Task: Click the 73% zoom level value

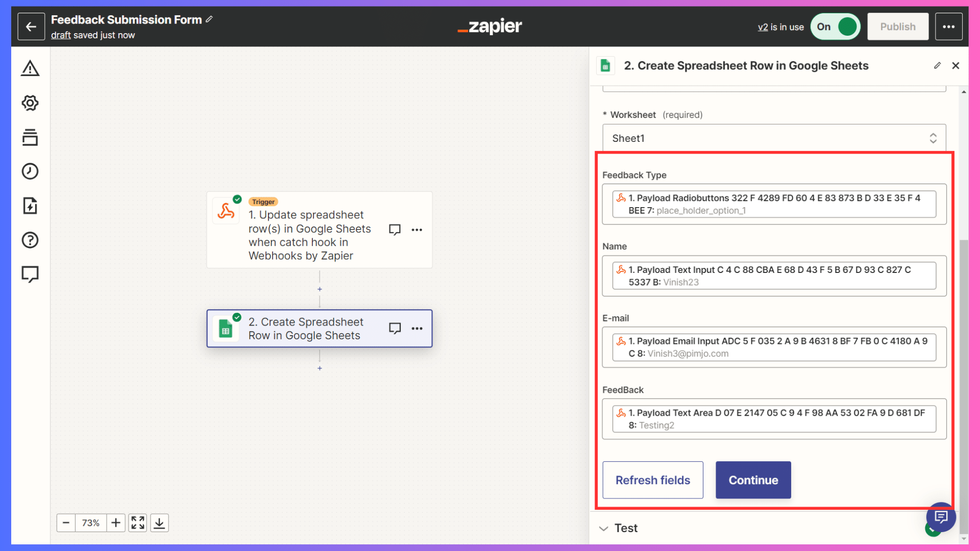Action: tap(91, 523)
